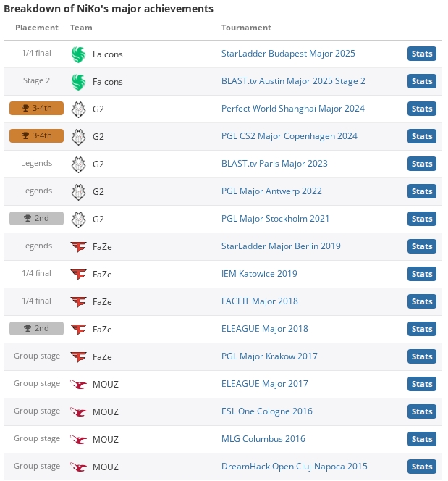The image size is (448, 481).
Task: Click FaZe logo in FACEIT Major row
Action: [x=78, y=302]
